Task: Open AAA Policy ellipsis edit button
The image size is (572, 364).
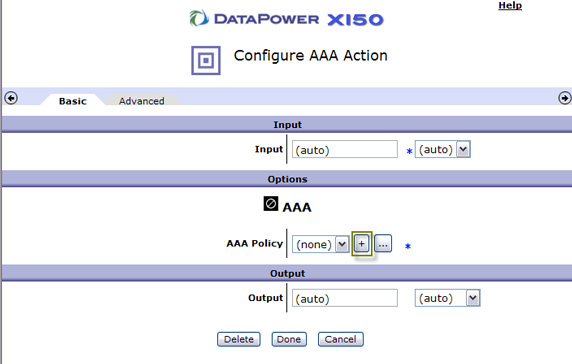Action: click(383, 244)
